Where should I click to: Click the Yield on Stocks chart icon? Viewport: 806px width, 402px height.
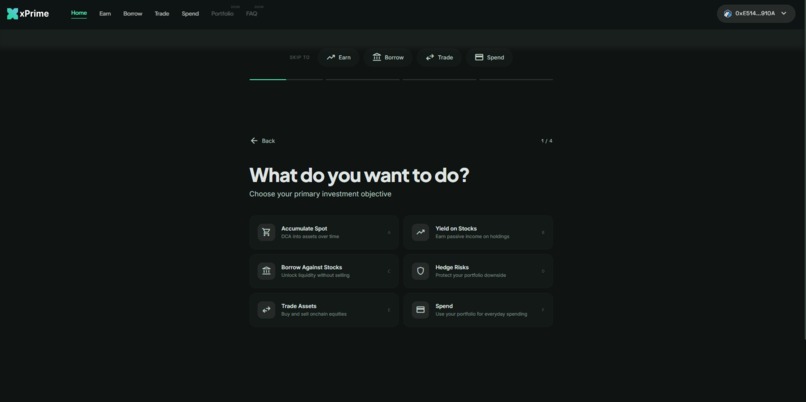[x=420, y=232]
